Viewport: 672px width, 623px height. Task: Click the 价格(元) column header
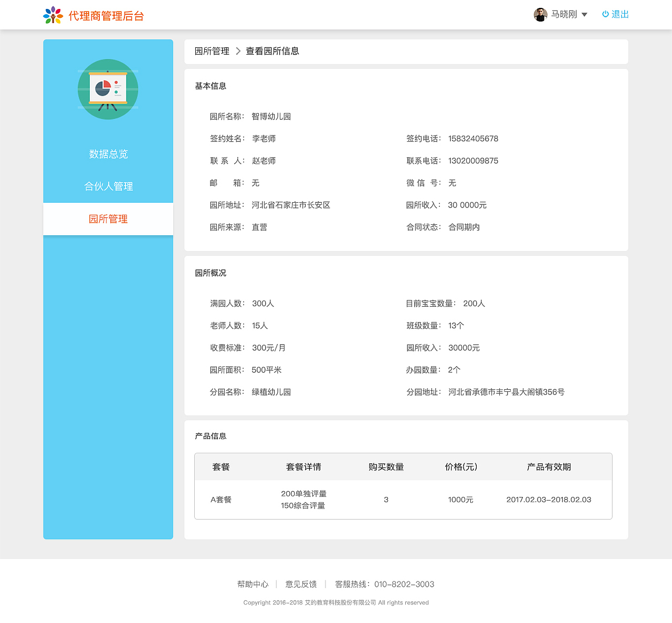click(461, 467)
